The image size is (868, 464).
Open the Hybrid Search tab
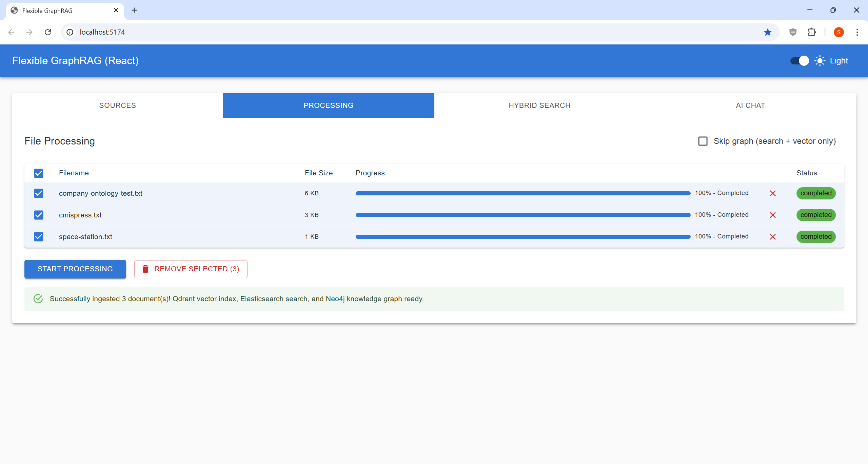point(539,105)
